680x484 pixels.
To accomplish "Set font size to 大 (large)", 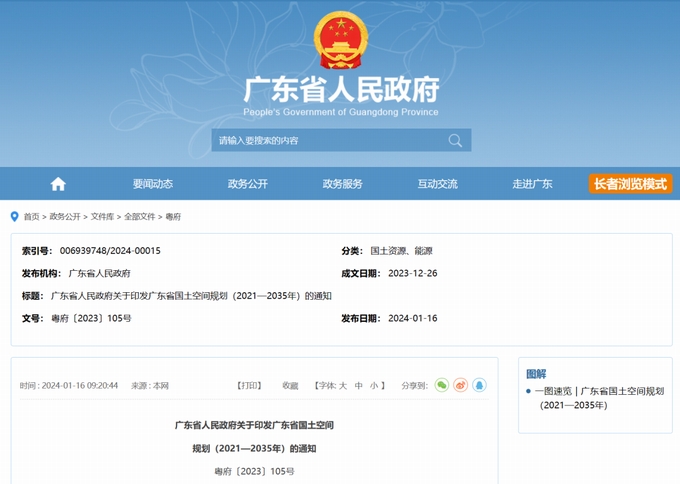I will click(343, 385).
